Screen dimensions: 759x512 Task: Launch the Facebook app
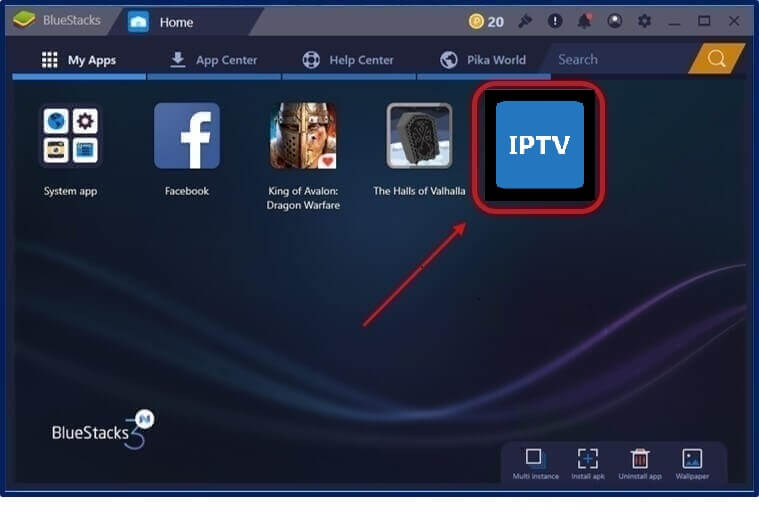(x=187, y=136)
